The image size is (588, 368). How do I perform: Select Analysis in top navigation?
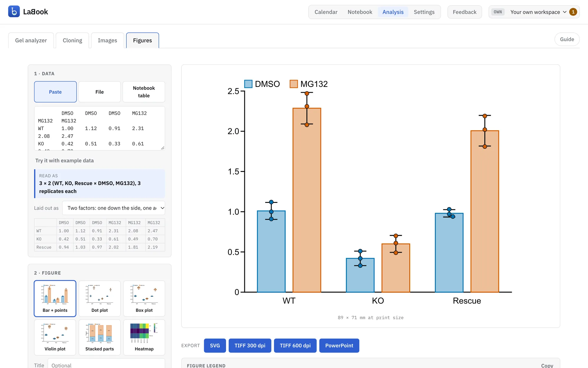[x=393, y=12]
